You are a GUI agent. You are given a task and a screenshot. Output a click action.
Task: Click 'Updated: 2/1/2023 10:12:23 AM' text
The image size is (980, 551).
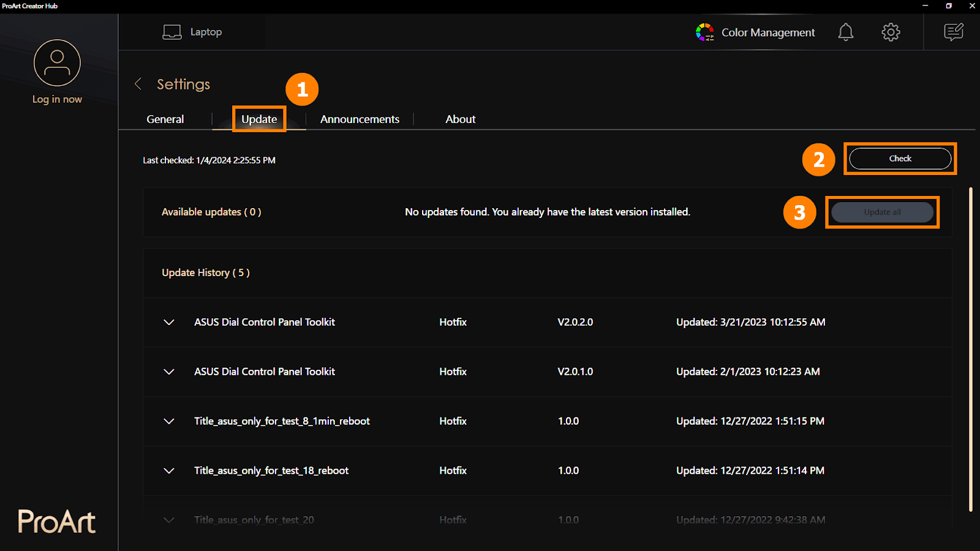coord(748,372)
